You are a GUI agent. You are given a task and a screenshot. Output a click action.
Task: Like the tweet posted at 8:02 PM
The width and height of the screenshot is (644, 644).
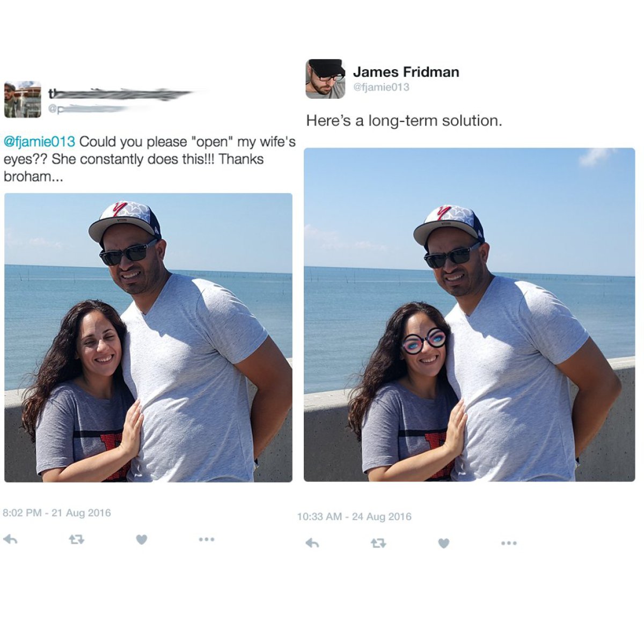tap(141, 539)
